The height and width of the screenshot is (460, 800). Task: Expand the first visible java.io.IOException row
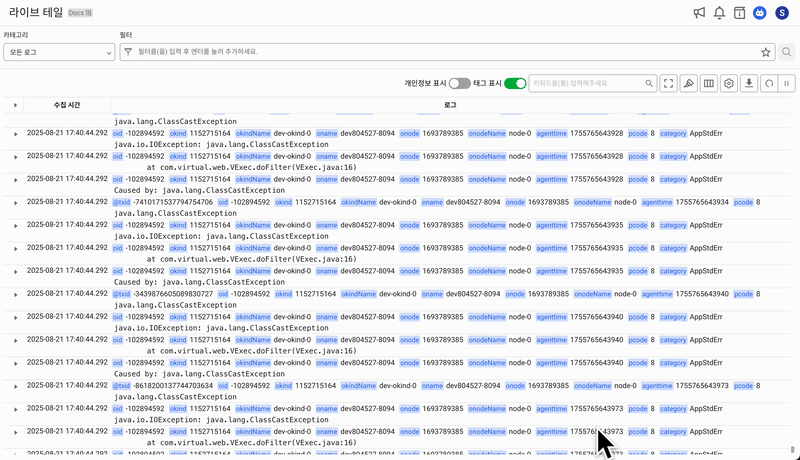[15, 134]
